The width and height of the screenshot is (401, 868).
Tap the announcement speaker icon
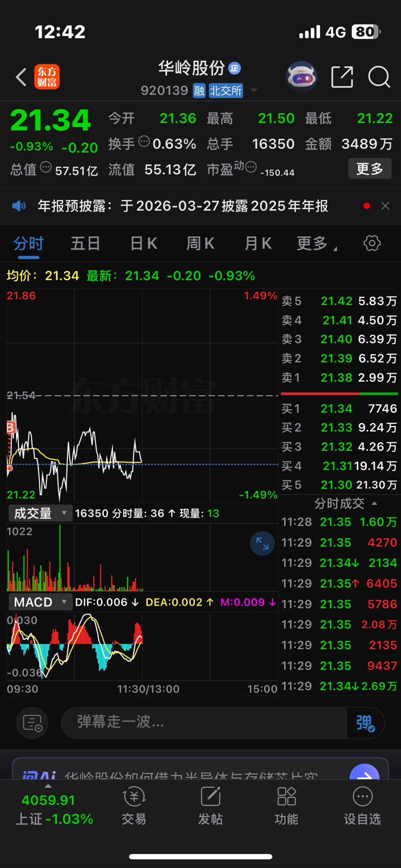[19, 206]
